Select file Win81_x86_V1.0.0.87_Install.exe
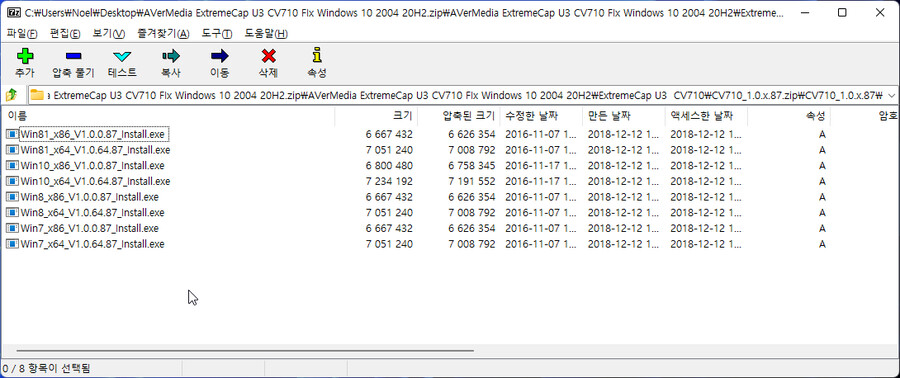 92,134
